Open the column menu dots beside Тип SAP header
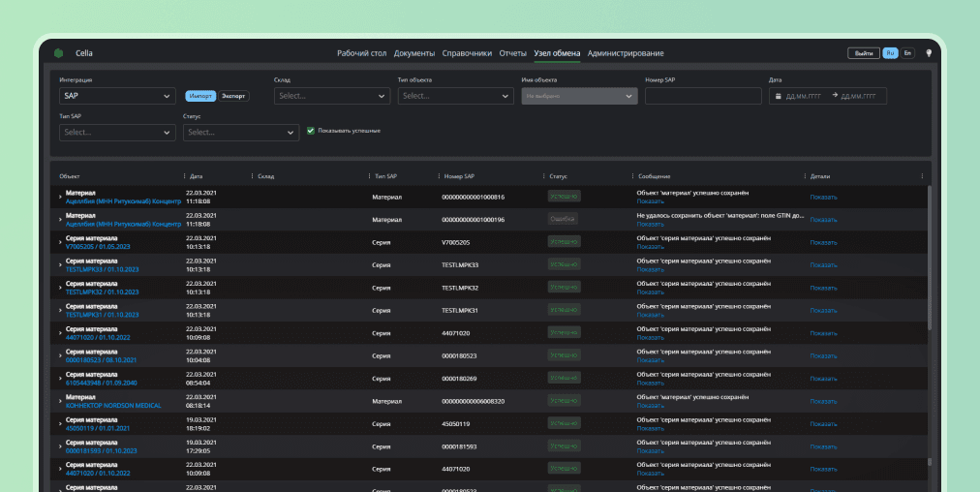 pos(369,176)
